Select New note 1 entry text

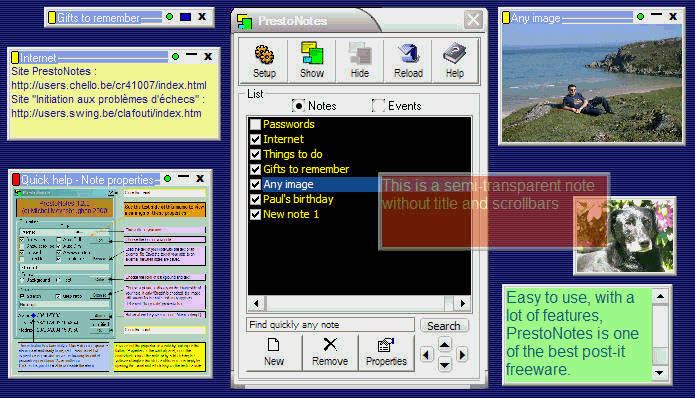coord(291,215)
